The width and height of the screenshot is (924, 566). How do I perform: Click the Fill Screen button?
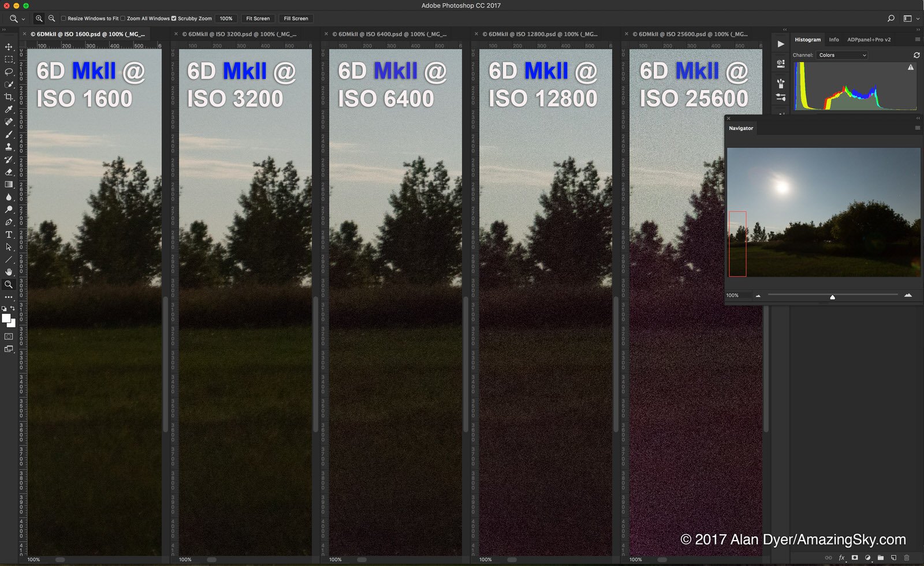click(x=296, y=18)
